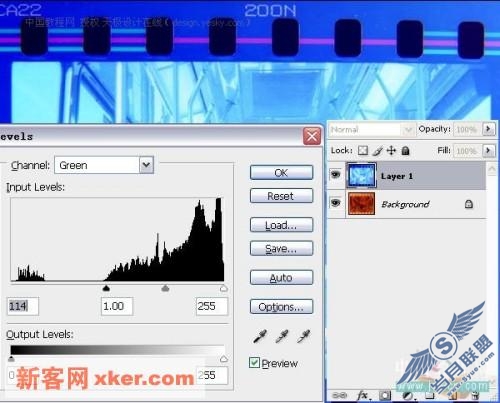
Task: Select the white point eyedropper
Action: [304, 337]
